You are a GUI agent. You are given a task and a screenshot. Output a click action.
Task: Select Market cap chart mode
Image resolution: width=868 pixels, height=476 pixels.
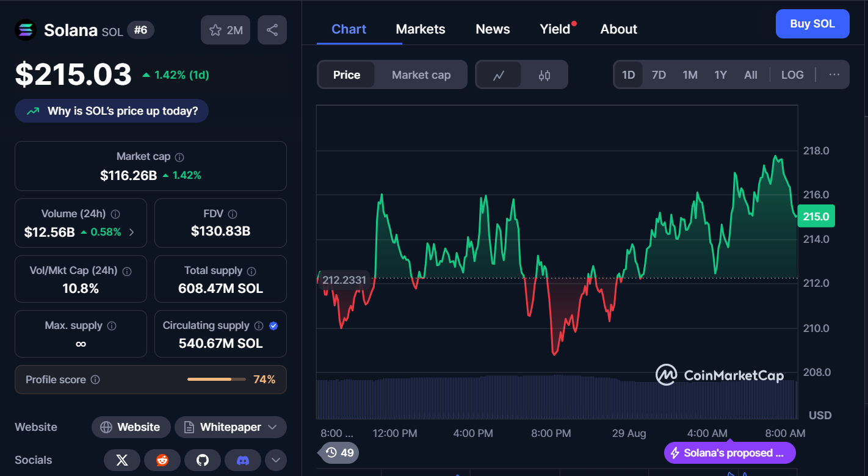(421, 75)
